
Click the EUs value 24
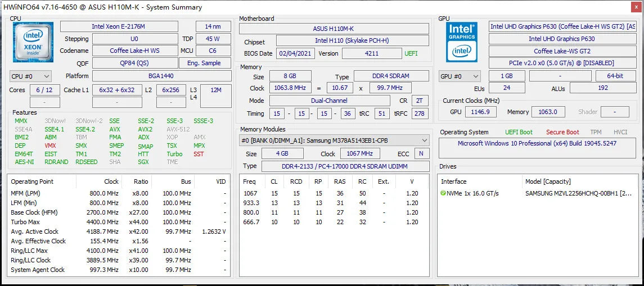tap(507, 88)
